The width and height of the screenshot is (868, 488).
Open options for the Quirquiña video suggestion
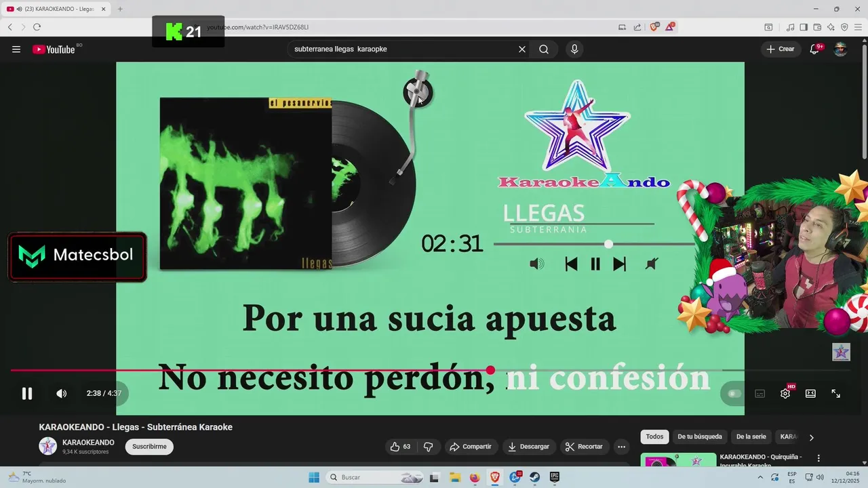click(818, 458)
